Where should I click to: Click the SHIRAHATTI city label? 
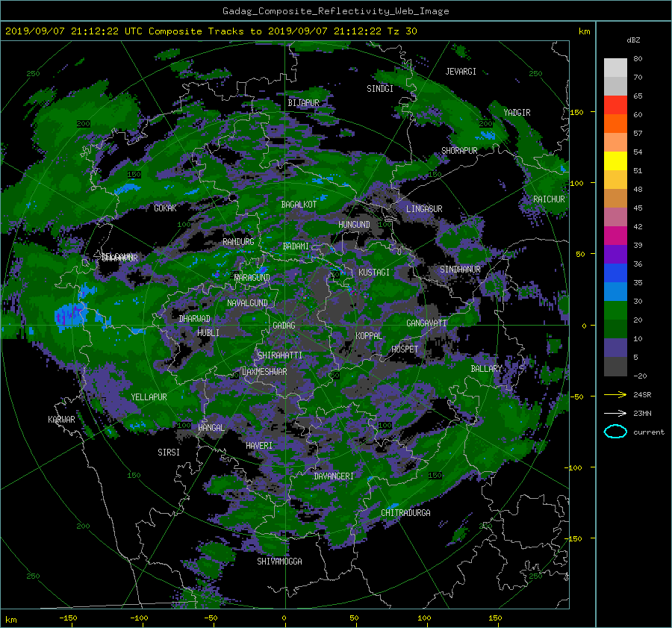tap(280, 355)
